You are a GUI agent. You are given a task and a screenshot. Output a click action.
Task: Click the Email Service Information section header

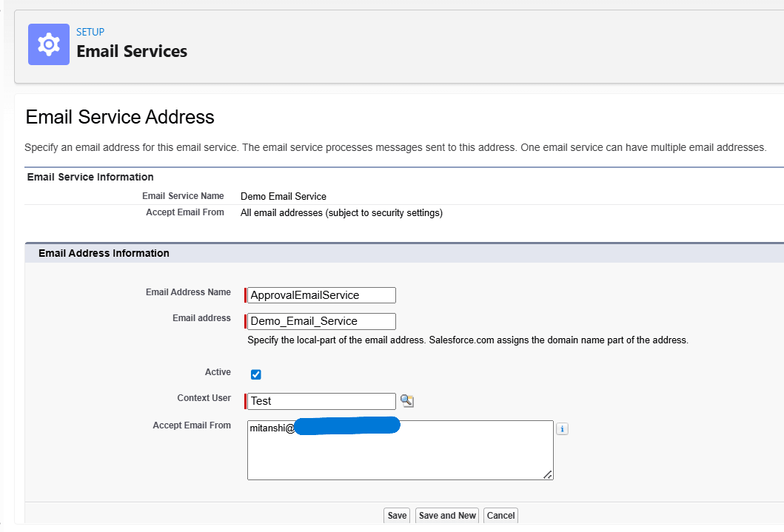(x=90, y=177)
